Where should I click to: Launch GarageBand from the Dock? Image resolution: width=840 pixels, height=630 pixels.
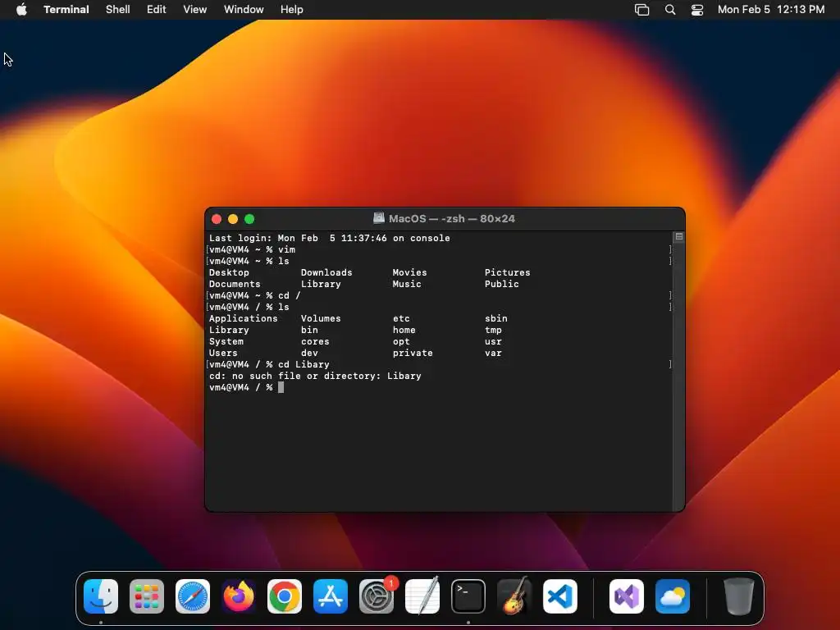click(514, 596)
